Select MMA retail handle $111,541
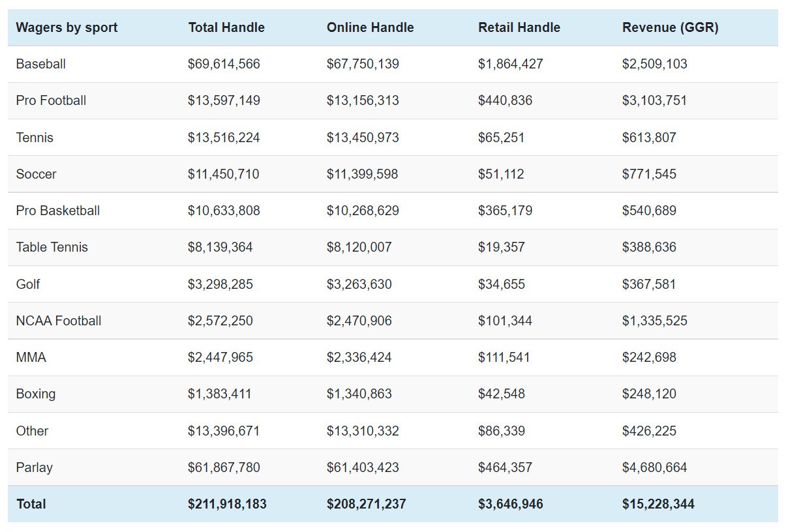 click(504, 357)
